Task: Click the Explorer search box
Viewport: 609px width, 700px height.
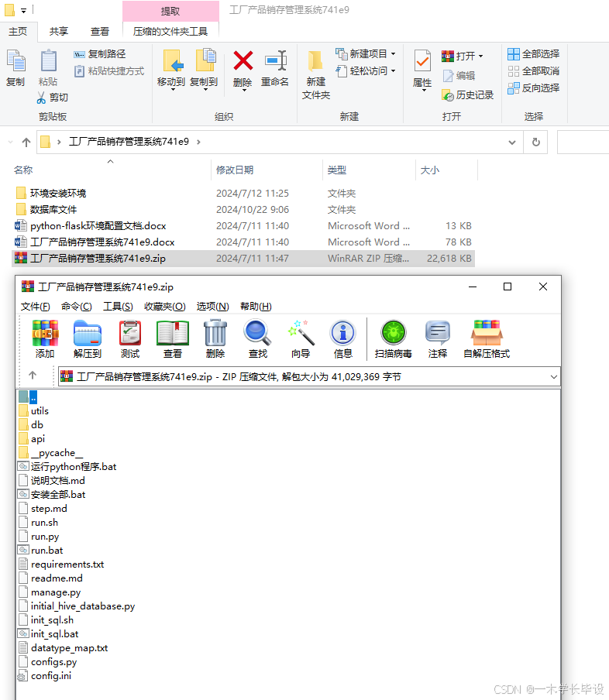Action: pyautogui.click(x=583, y=142)
